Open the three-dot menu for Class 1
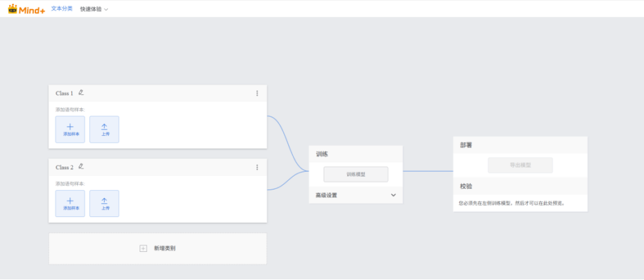This screenshot has height=280, width=644. 257,93
